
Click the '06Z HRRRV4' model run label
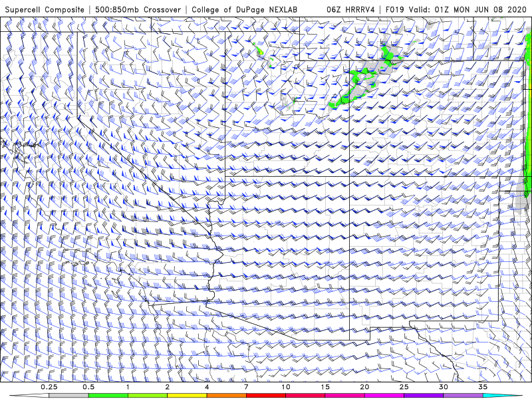pos(350,9)
